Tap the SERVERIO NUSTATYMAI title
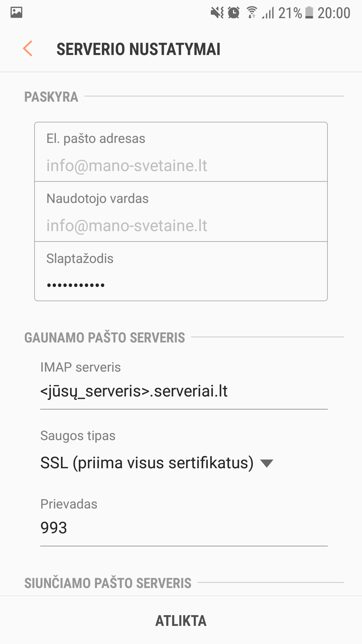362x644 pixels. click(138, 49)
